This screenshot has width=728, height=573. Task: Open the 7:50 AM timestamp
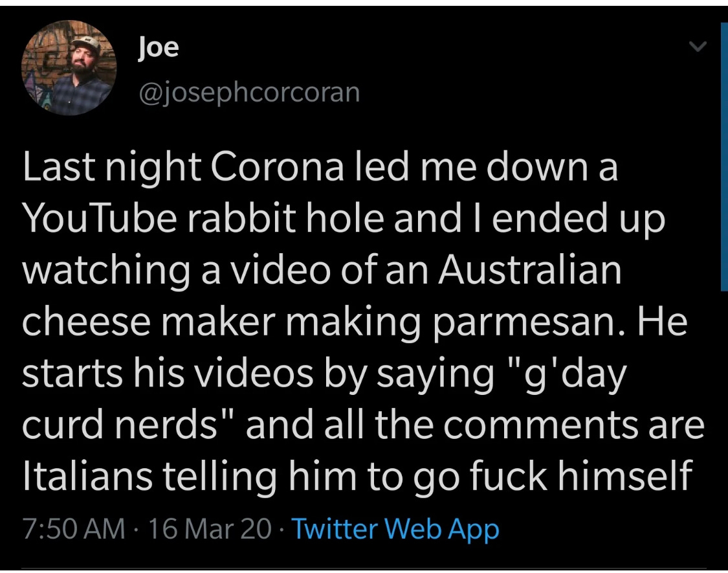tap(73, 529)
